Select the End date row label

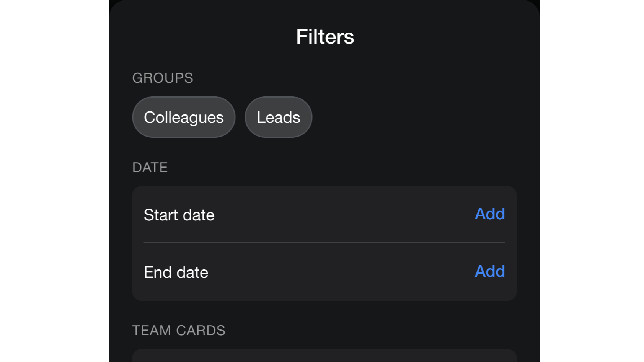(176, 272)
